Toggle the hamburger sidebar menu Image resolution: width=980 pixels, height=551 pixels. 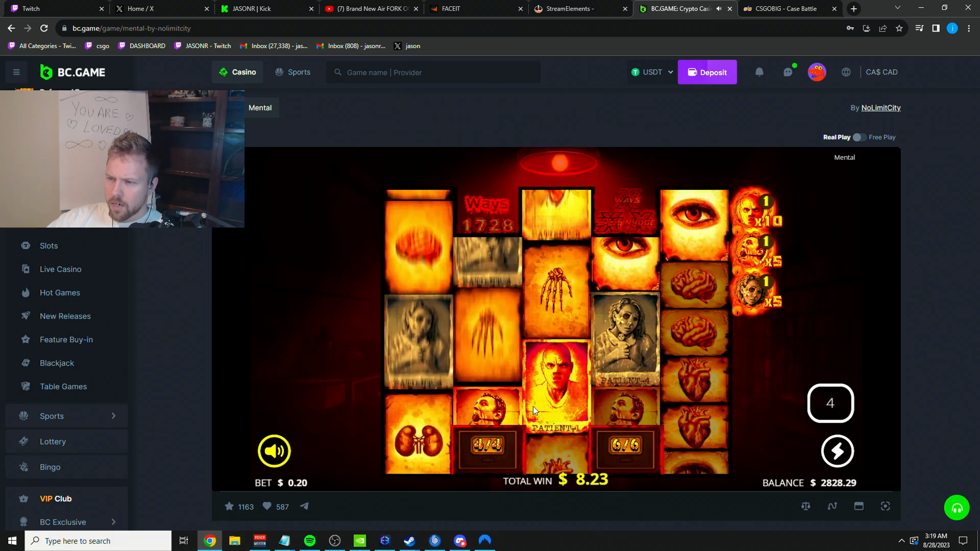click(x=16, y=72)
